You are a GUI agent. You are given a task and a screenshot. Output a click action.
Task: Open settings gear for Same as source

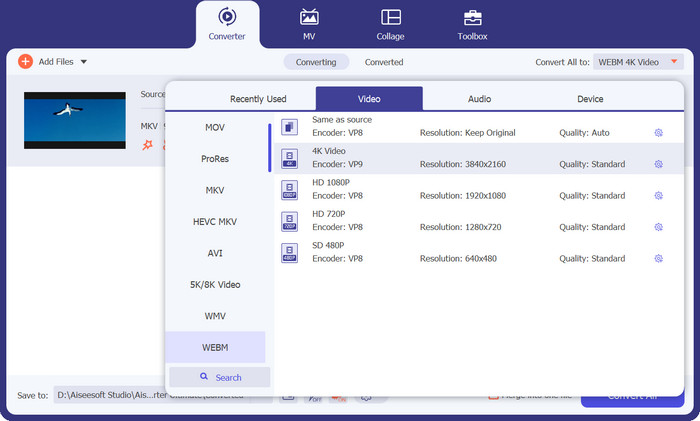[658, 133]
